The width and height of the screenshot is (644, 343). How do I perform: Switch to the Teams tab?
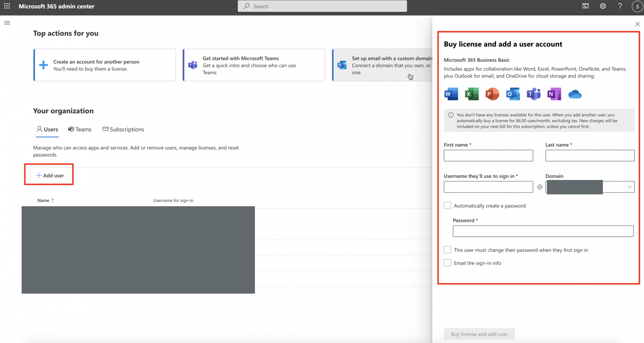point(80,129)
